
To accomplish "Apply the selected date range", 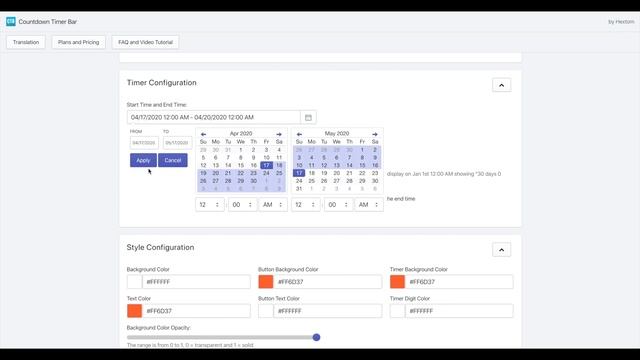I will click(x=143, y=160).
